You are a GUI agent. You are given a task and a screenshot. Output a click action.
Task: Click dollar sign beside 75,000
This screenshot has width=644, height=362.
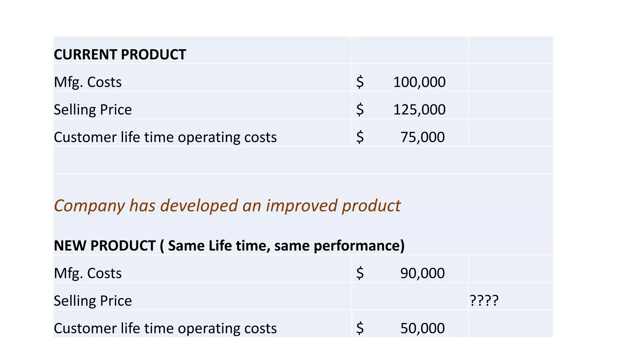coord(360,137)
